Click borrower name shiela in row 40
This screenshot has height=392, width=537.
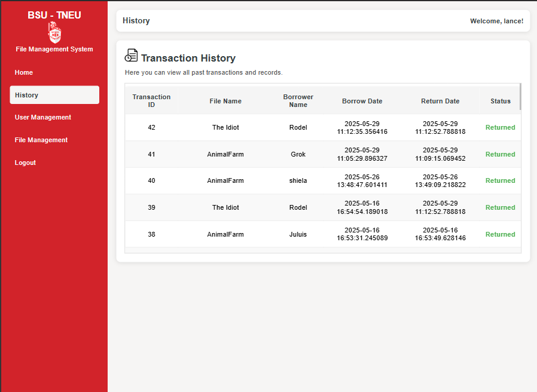[298, 180]
